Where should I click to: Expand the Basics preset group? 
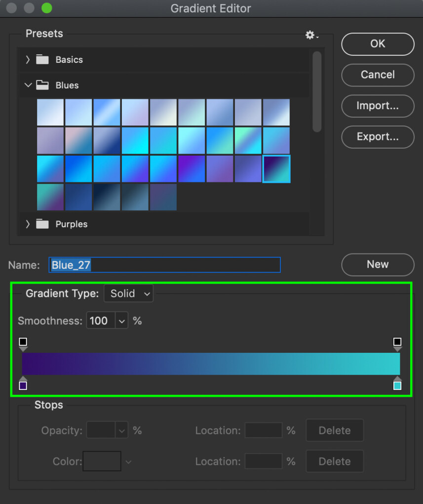[28, 59]
